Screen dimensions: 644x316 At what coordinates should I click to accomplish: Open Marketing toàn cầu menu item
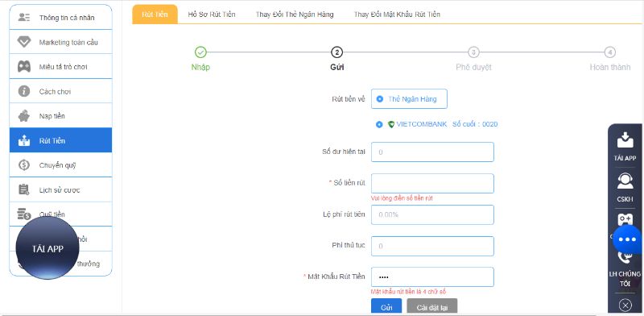pyautogui.click(x=61, y=42)
